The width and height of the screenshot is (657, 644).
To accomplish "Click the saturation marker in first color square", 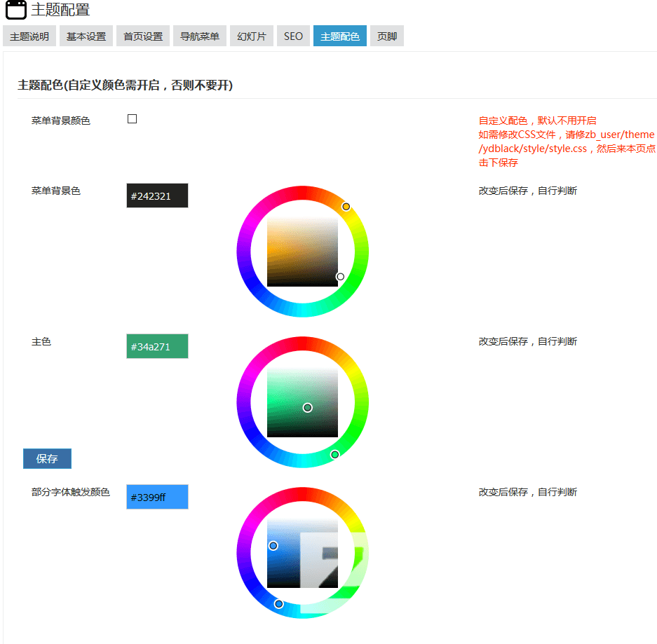I will click(x=340, y=276).
